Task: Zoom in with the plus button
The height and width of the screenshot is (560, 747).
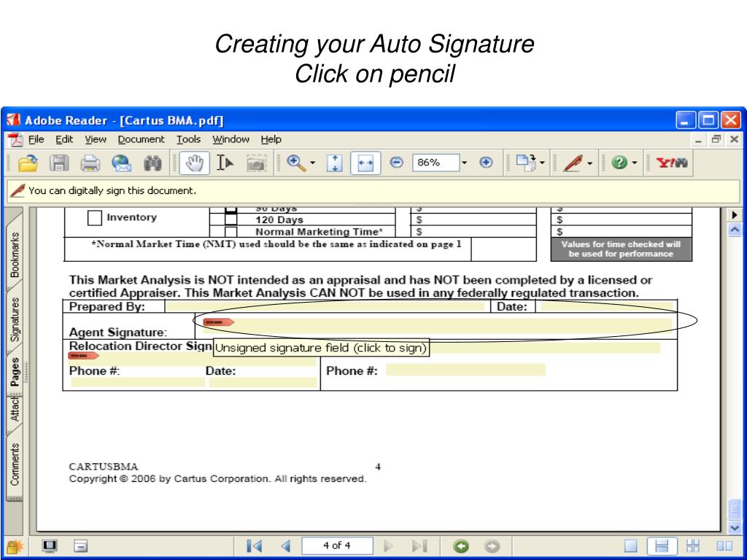Action: 486,163
